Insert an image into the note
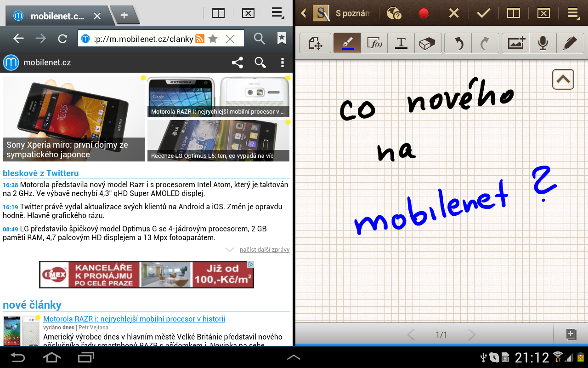588x368 pixels. [x=515, y=43]
